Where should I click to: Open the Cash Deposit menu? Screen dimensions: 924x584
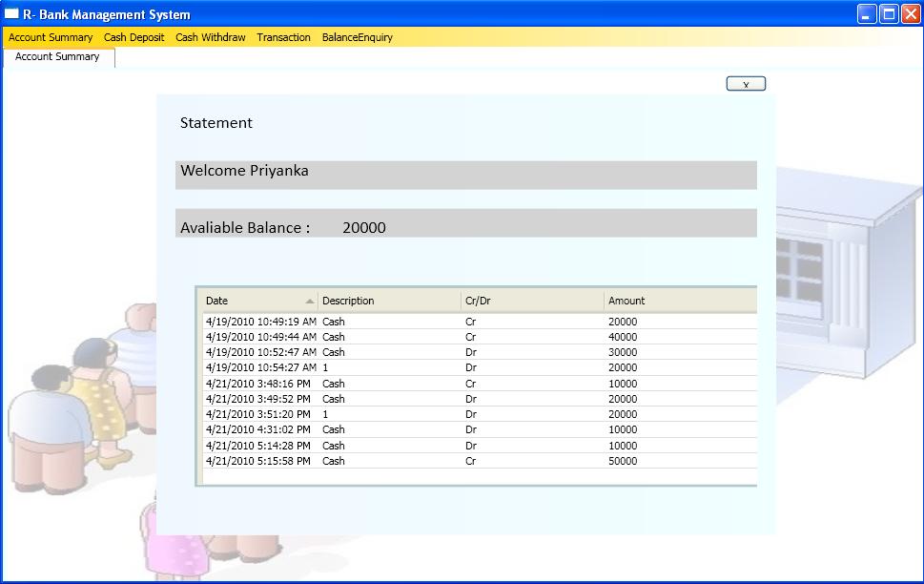133,37
